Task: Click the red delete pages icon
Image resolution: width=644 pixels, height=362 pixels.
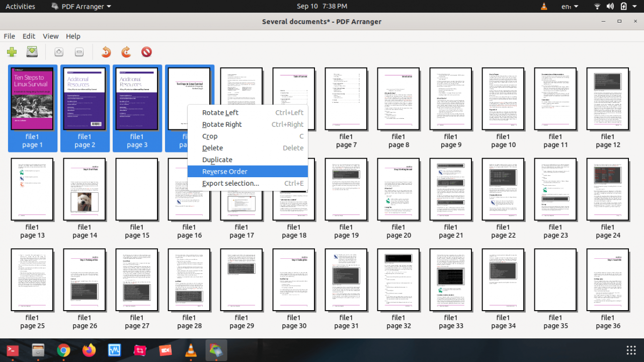Action: pyautogui.click(x=146, y=51)
